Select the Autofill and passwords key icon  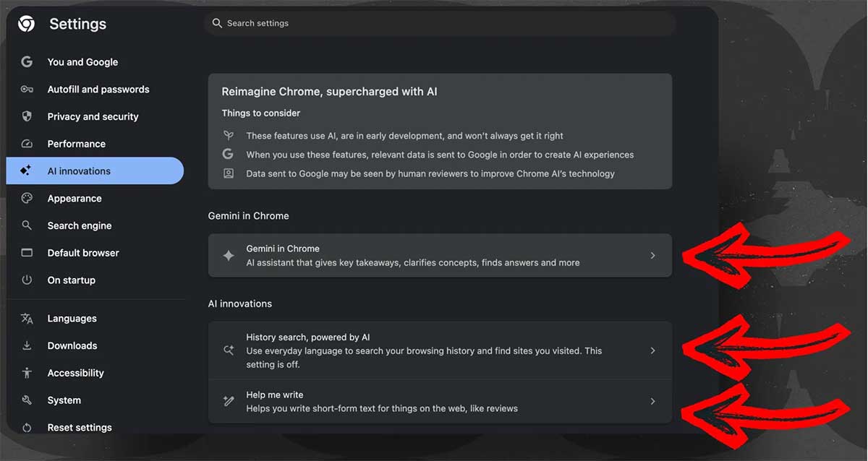(x=26, y=89)
